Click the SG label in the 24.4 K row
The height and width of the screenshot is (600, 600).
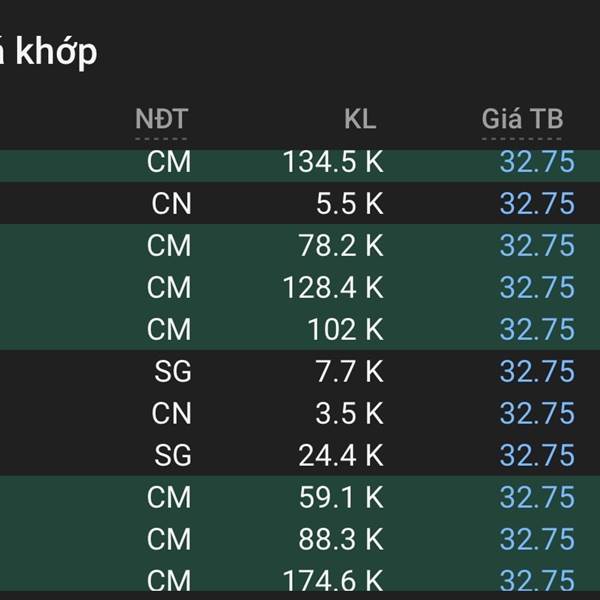[x=172, y=456]
